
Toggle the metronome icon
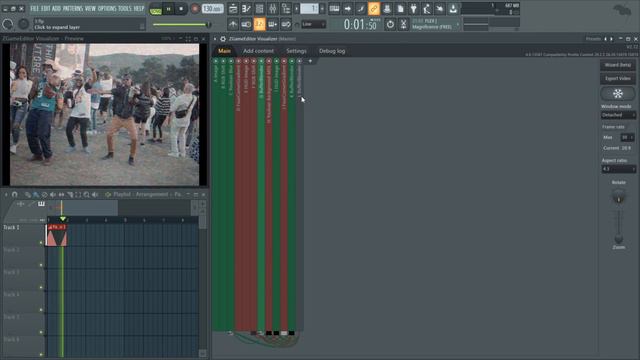pyautogui.click(x=233, y=24)
